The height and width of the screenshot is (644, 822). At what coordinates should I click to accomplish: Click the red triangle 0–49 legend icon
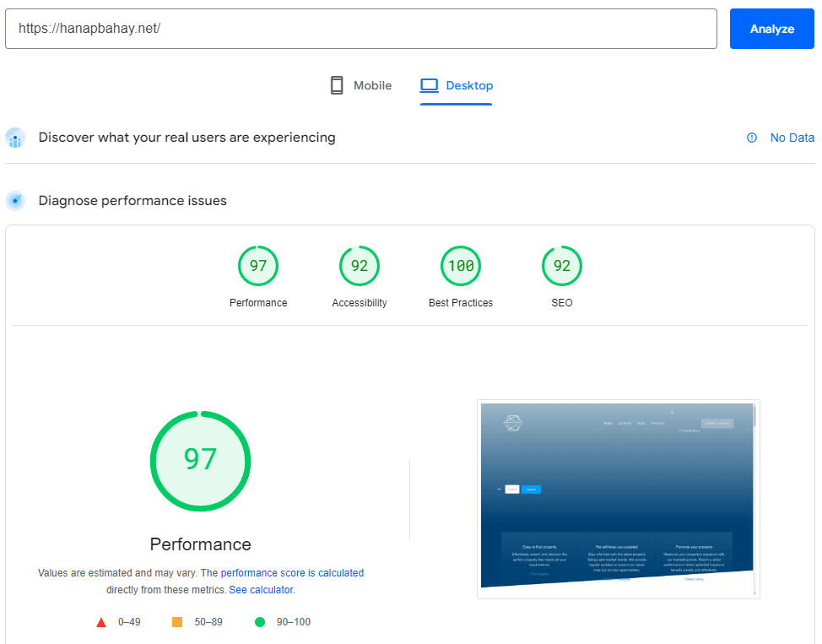click(101, 622)
